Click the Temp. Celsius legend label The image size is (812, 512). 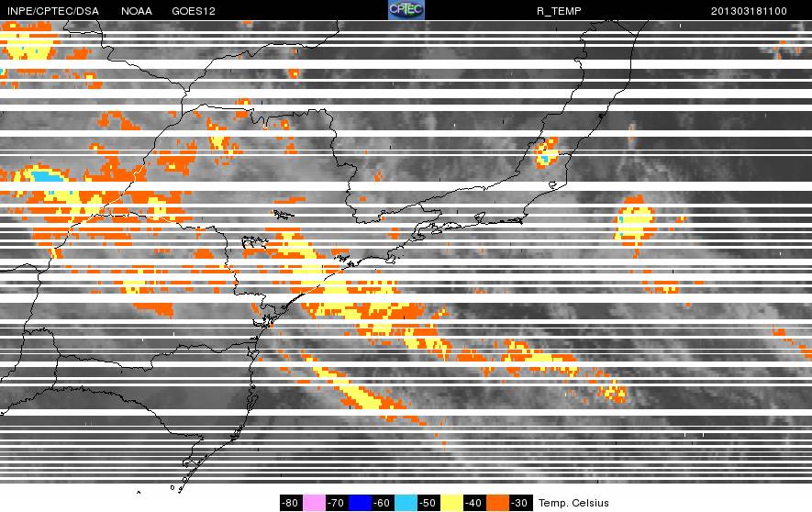573,503
